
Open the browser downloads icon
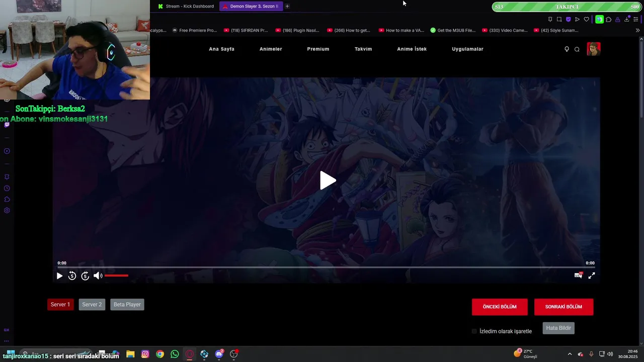tap(627, 19)
